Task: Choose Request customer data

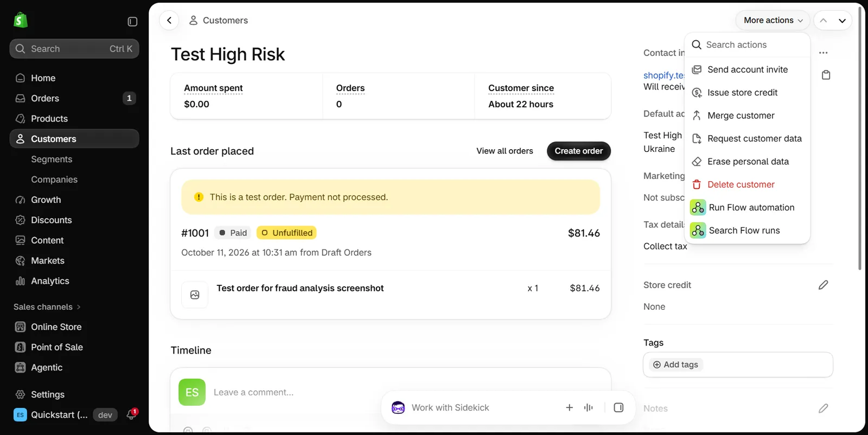Action: (748, 138)
